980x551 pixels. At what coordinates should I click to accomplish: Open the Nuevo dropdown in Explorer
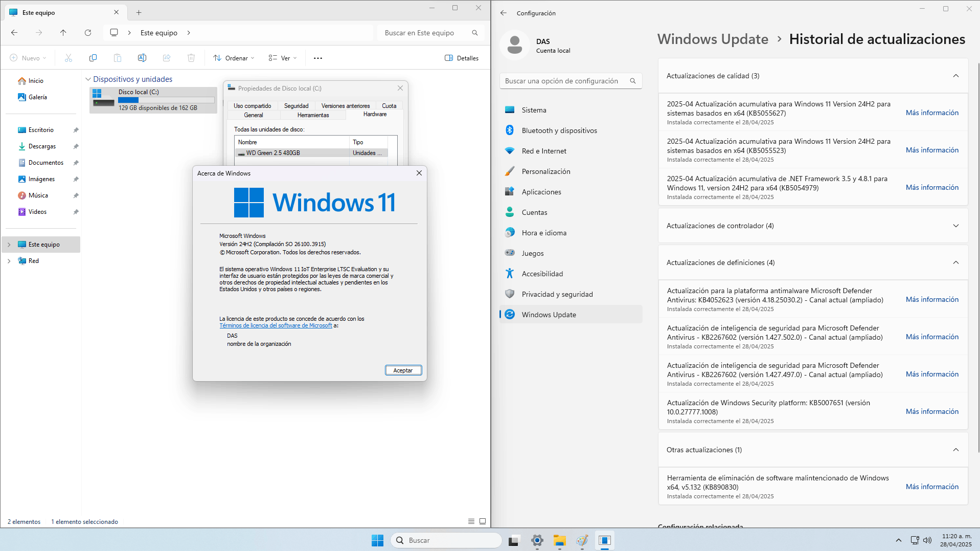pyautogui.click(x=28, y=58)
